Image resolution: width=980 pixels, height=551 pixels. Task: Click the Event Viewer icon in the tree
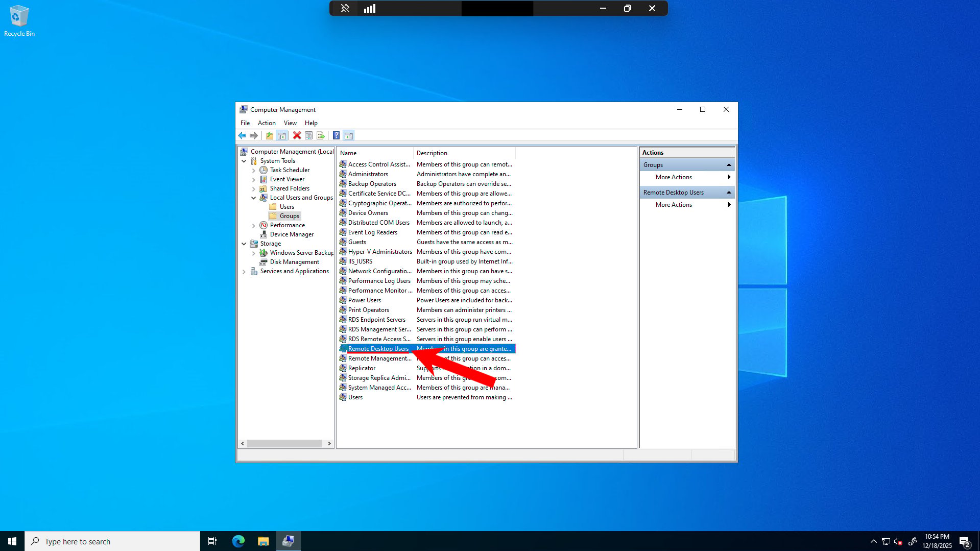coord(264,179)
